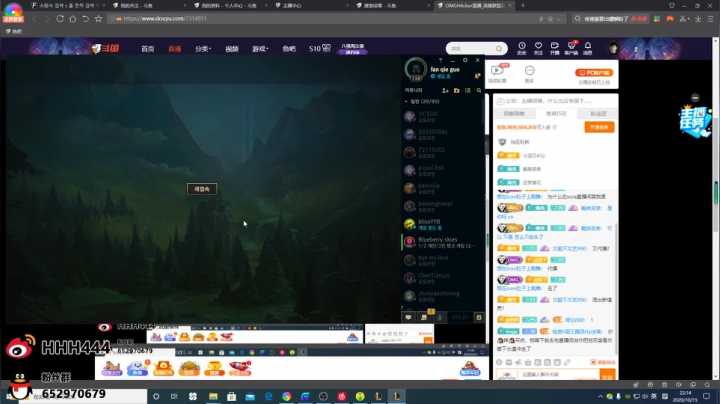Viewport: 720px width, 404px height.
Task: Open the 游戏 dropdown in the Douyu navigation
Action: click(260, 49)
